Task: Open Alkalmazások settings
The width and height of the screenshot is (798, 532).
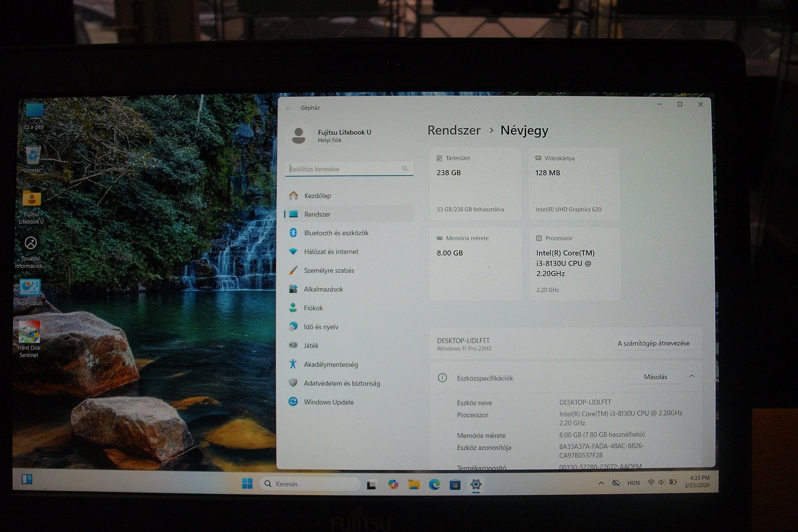Action: tap(349, 289)
